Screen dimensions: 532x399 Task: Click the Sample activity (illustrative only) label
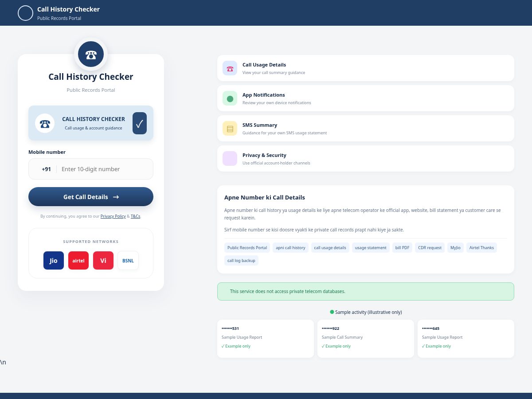368,312
